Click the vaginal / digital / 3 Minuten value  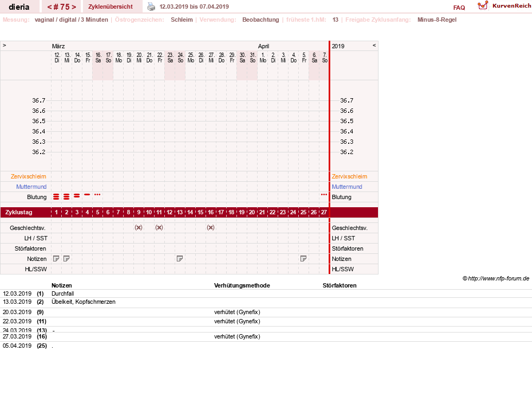71,20
